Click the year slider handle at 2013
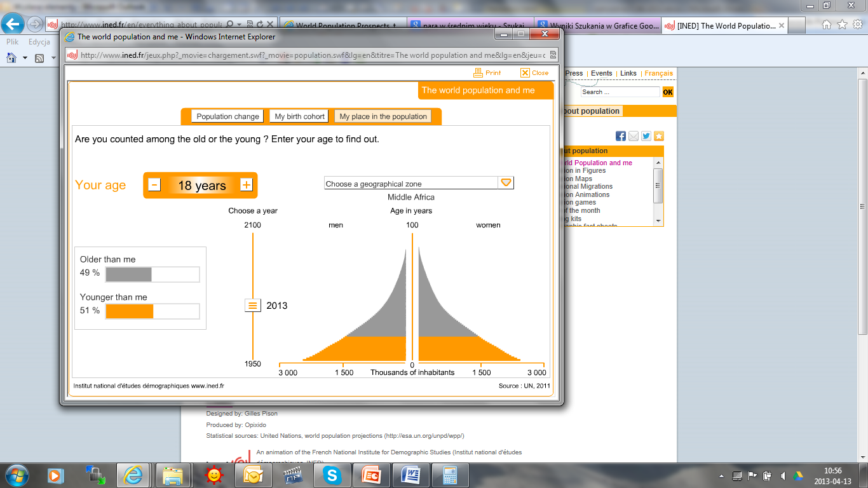This screenshot has width=868, height=488. (x=253, y=306)
